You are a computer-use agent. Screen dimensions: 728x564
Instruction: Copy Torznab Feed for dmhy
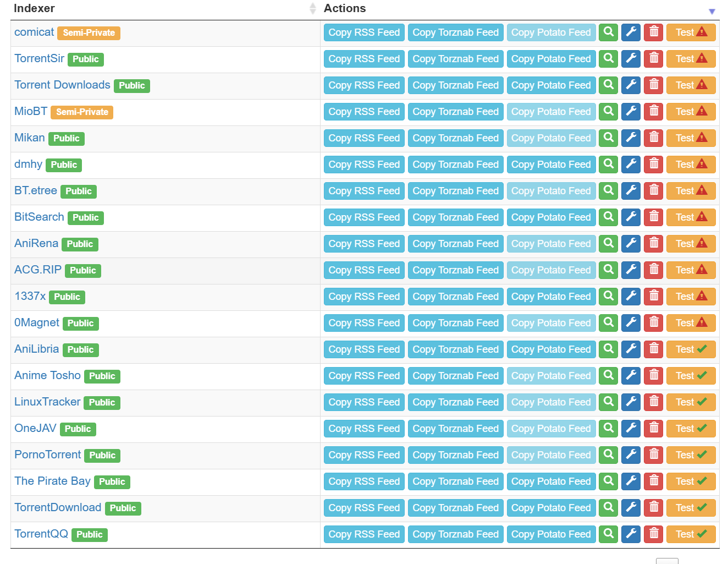[455, 165]
